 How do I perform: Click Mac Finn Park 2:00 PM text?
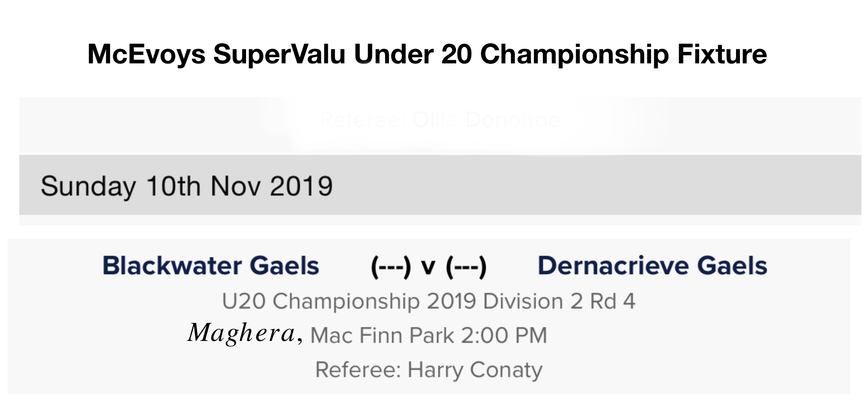429,336
